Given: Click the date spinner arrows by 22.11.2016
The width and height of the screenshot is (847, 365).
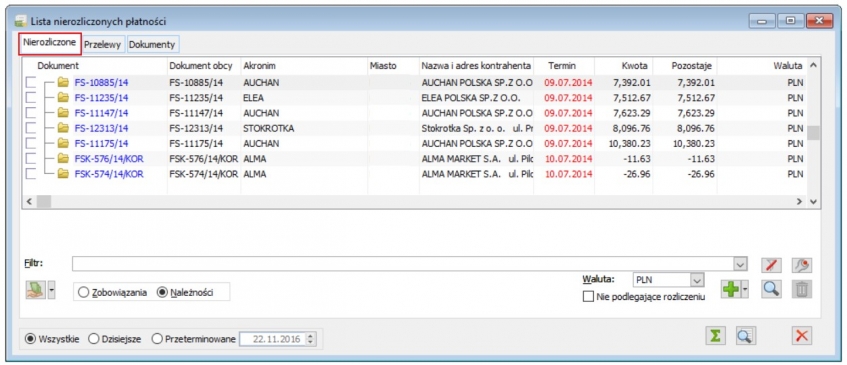Looking at the screenshot, I should (310, 339).
